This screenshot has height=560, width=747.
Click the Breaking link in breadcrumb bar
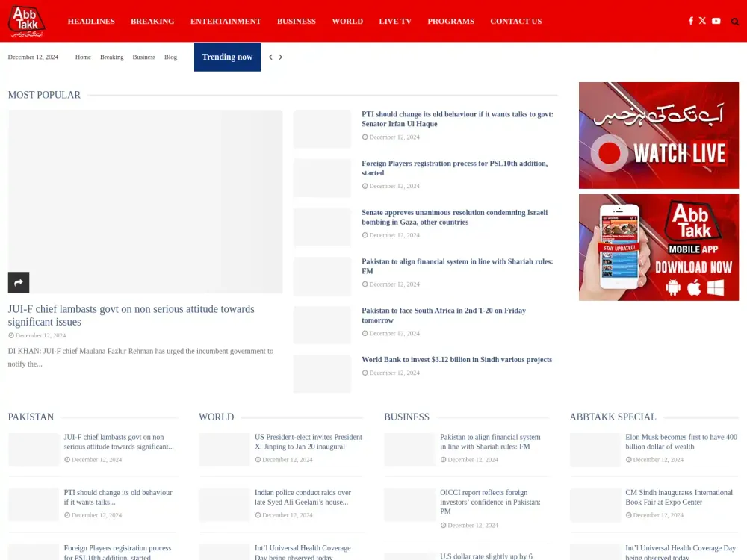pyautogui.click(x=111, y=57)
